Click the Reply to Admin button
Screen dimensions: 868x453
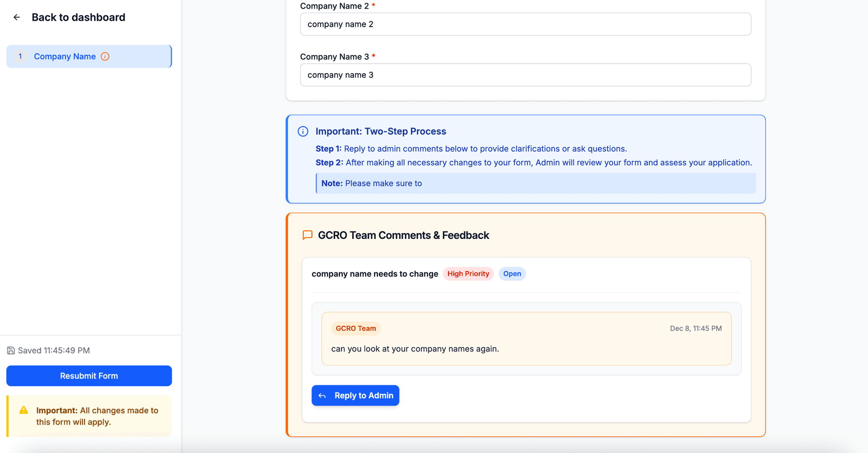pos(355,395)
